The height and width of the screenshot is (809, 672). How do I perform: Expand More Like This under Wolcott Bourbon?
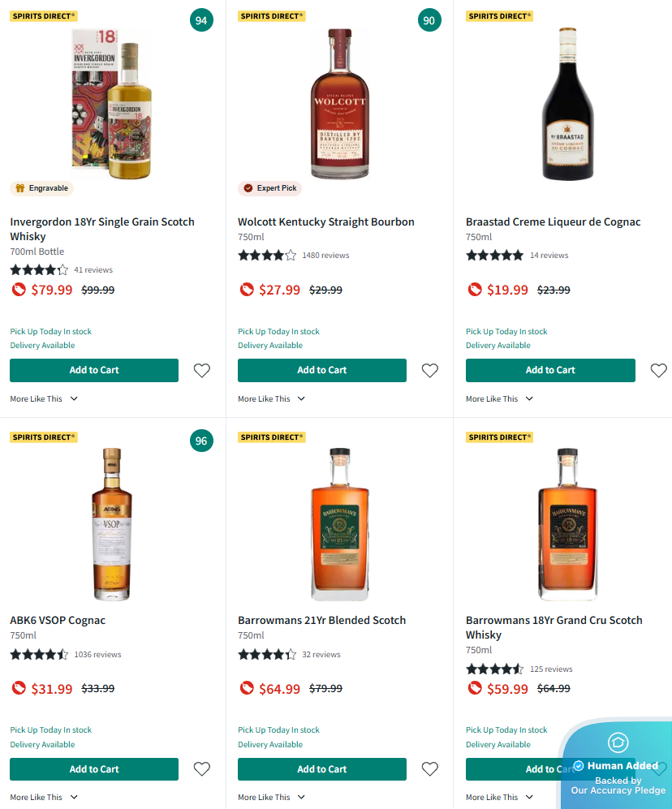[272, 399]
